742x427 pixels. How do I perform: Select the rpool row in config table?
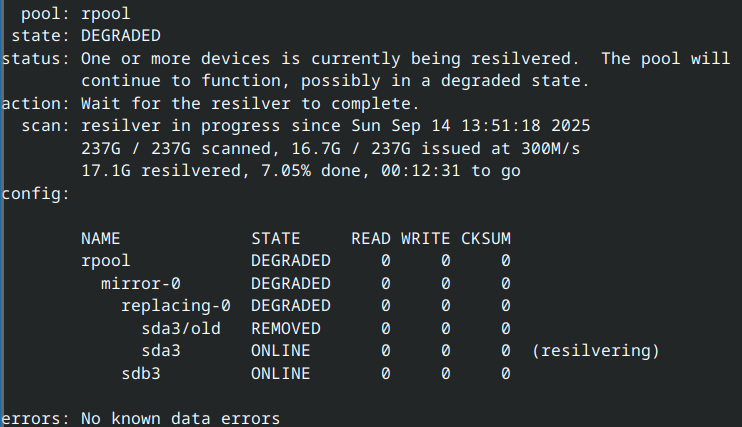coord(105,261)
